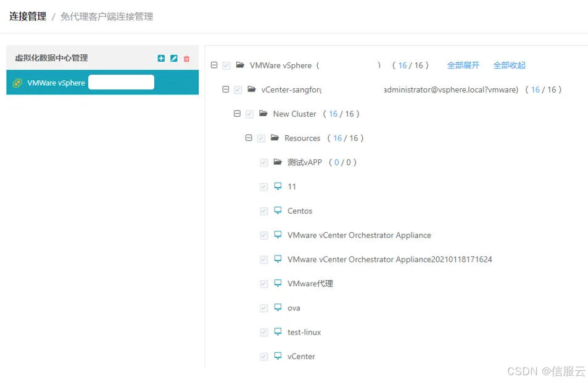588x382 pixels.
Task: Click 全部收起 to collapse all
Action: [509, 65]
